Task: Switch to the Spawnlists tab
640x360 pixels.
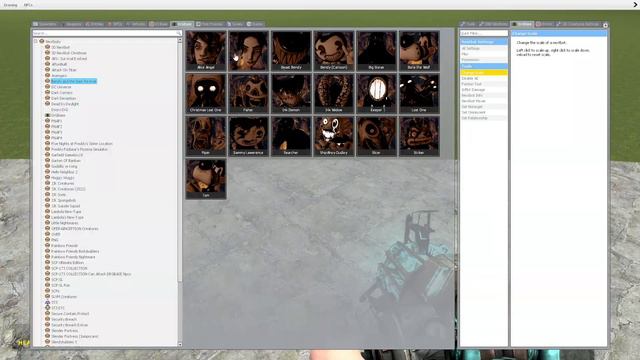Action: pyautogui.click(x=45, y=24)
